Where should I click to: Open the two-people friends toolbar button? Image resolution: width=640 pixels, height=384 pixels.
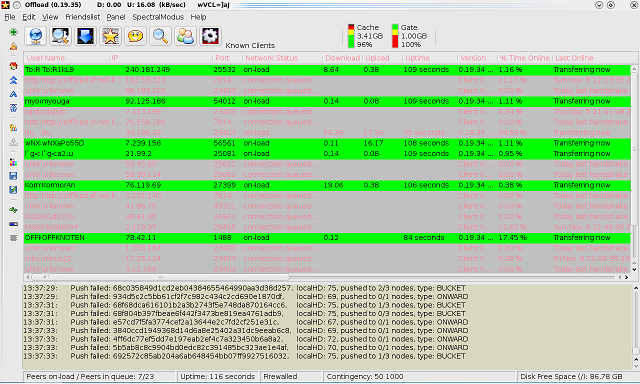[x=185, y=36]
